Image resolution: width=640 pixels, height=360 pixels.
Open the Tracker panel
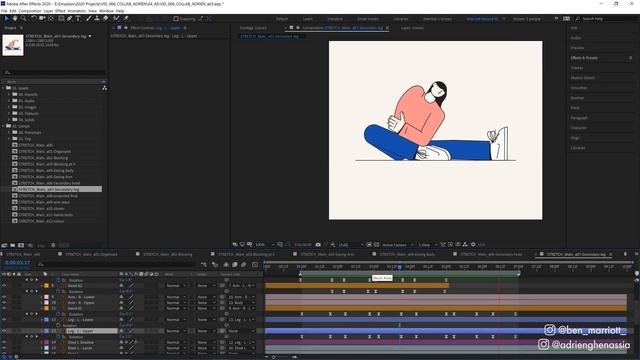pyautogui.click(x=577, y=68)
